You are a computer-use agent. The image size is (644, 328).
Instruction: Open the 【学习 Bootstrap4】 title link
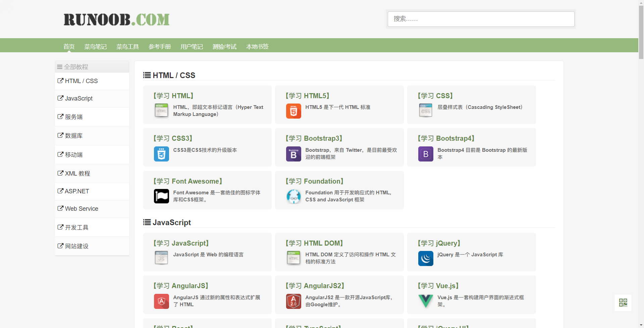(x=446, y=138)
